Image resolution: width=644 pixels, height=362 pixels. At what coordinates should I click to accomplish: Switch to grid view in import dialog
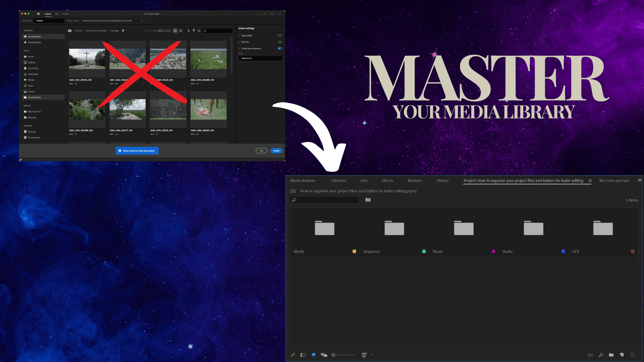tap(175, 31)
